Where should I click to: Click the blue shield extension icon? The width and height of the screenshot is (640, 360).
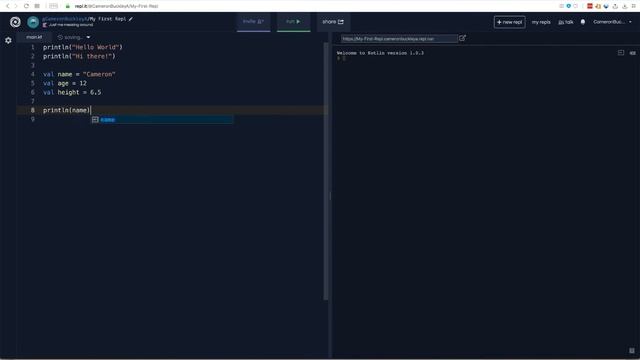click(569, 6)
